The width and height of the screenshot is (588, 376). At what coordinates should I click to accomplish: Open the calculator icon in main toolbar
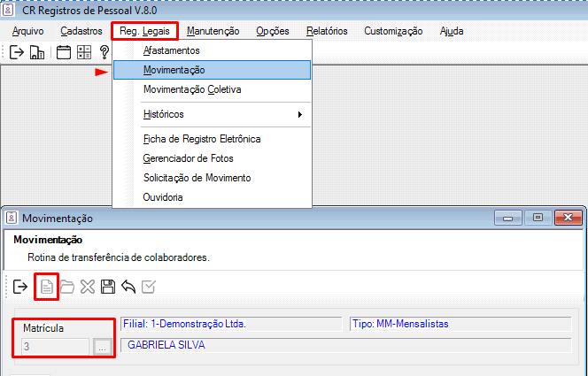coord(84,52)
